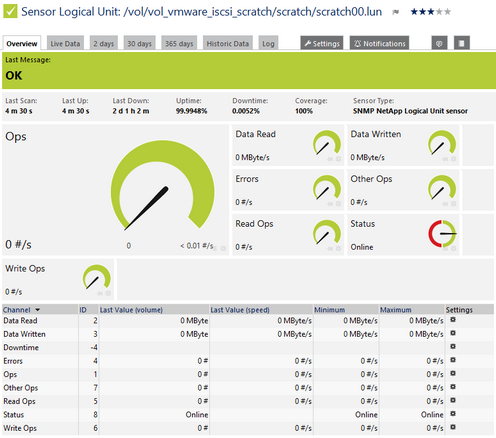Sort by Last Value (speed) column header
This screenshot has height=438, width=496.
tap(240, 310)
